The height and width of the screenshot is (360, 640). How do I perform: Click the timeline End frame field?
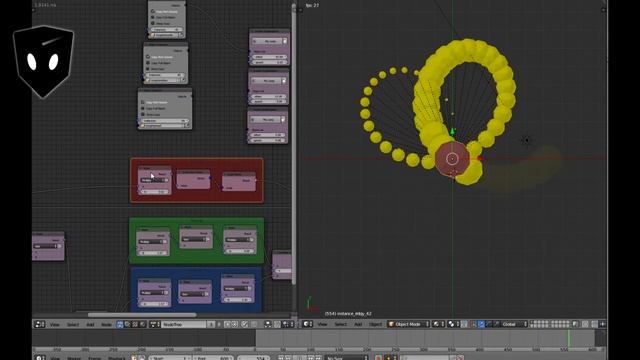click(x=213, y=358)
